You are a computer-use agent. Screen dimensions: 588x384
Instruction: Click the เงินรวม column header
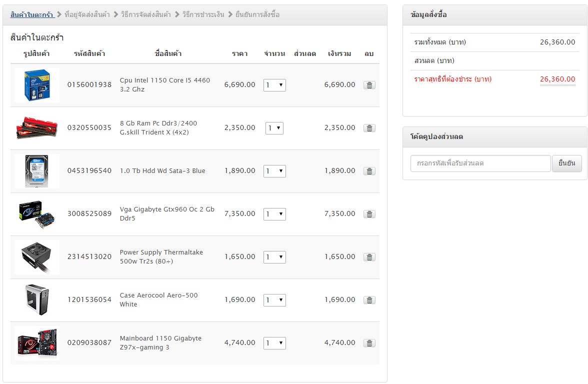click(x=339, y=53)
